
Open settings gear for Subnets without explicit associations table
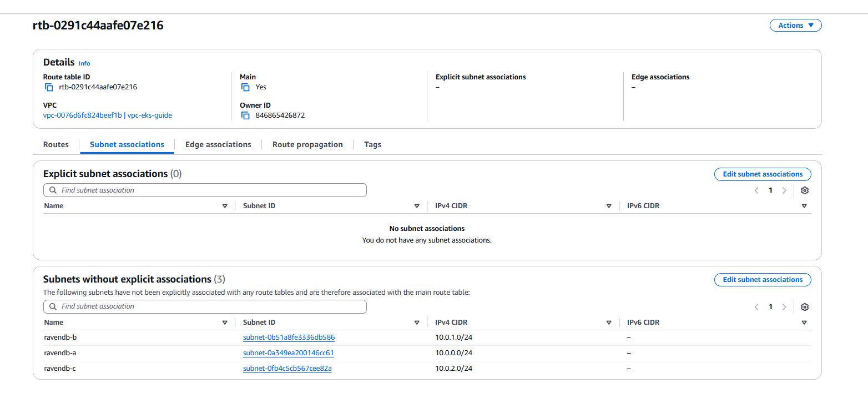point(805,307)
